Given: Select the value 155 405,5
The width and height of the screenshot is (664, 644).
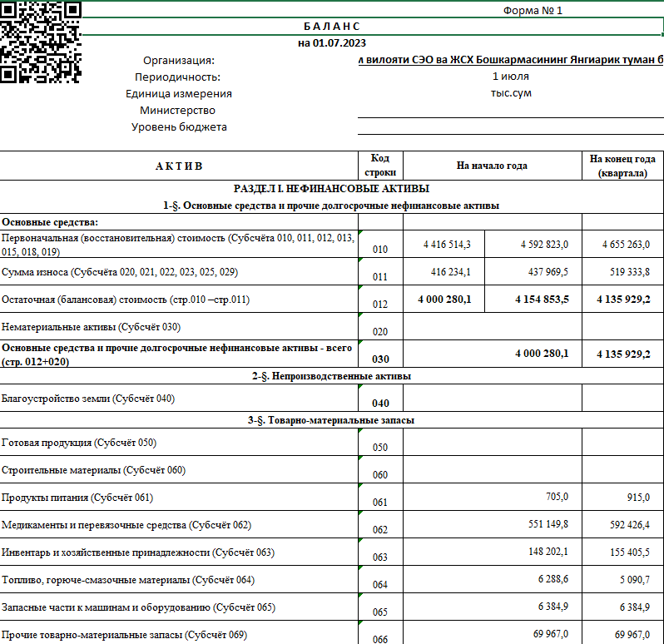Looking at the screenshot, I should (630, 552).
